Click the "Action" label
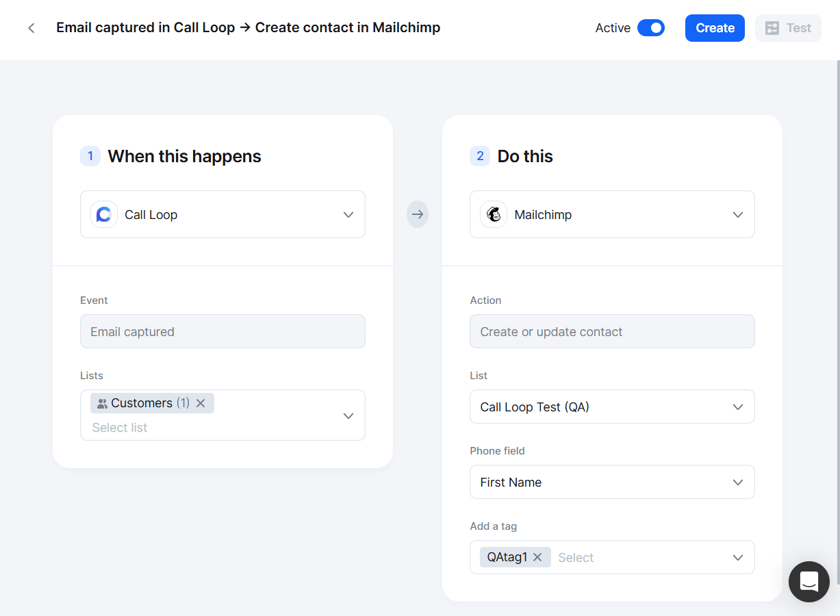The height and width of the screenshot is (616, 840). click(x=485, y=300)
